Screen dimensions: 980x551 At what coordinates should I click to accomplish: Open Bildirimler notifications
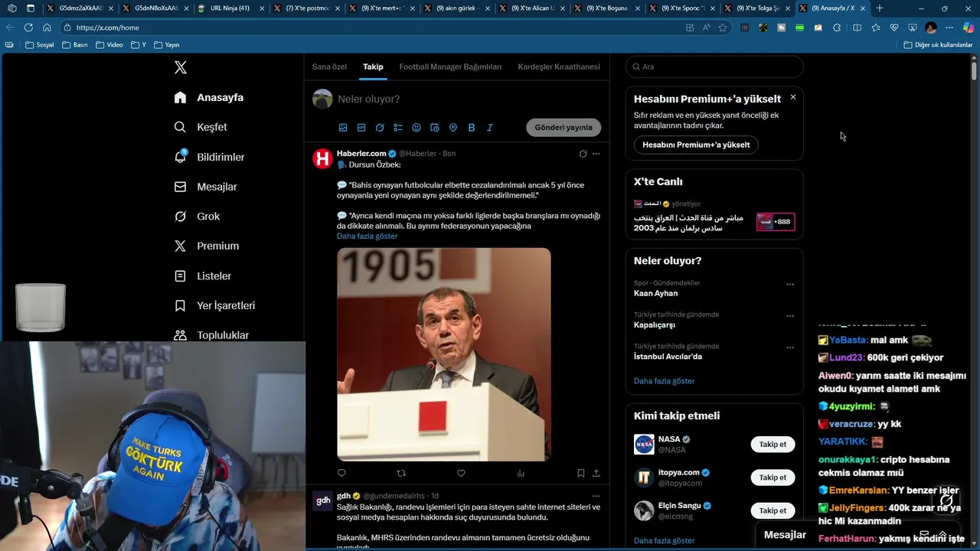pyautogui.click(x=209, y=157)
